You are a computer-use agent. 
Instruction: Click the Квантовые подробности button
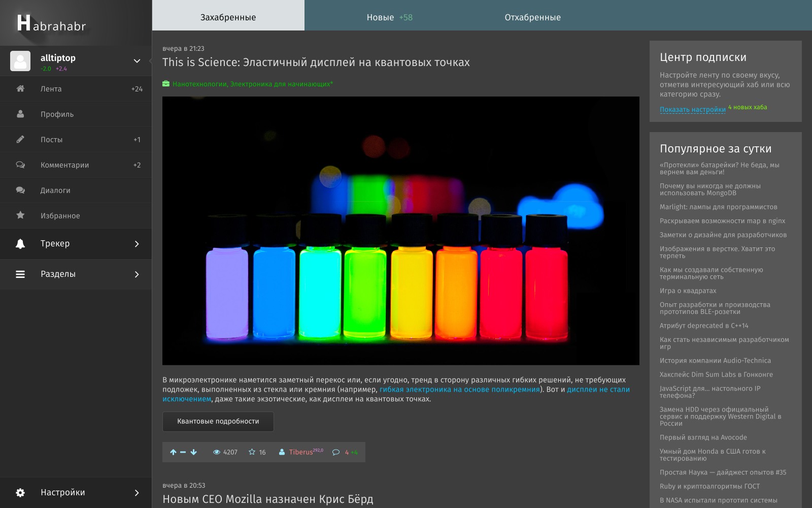coord(218,422)
